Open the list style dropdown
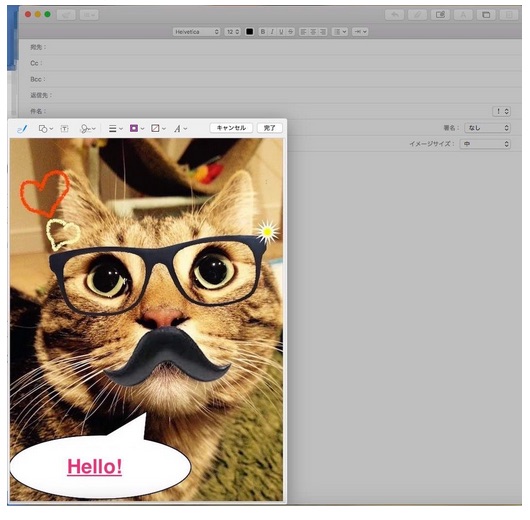The width and height of the screenshot is (530, 520). click(x=340, y=32)
